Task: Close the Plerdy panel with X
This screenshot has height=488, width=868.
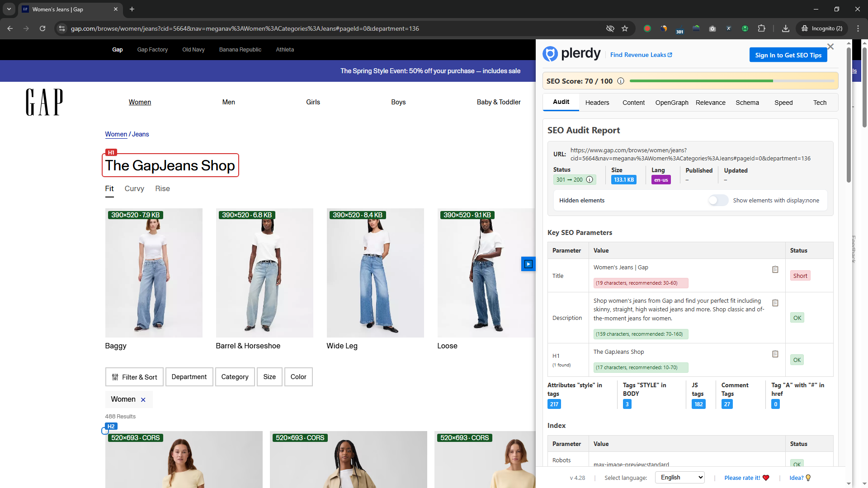Action: (830, 47)
